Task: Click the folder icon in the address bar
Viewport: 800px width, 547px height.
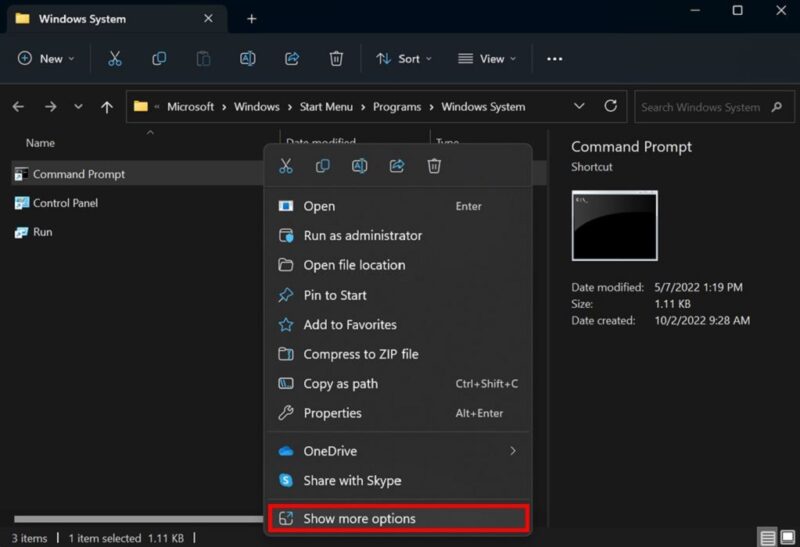Action: point(141,106)
